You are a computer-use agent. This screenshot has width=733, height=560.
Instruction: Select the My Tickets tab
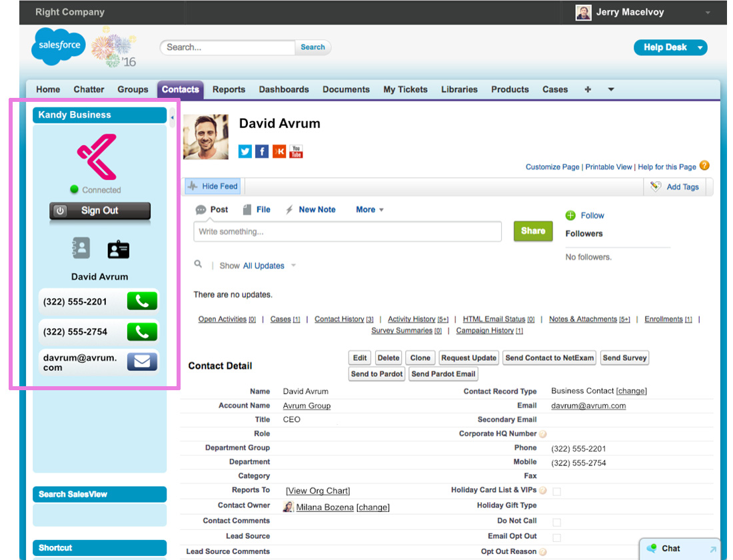[x=405, y=89]
